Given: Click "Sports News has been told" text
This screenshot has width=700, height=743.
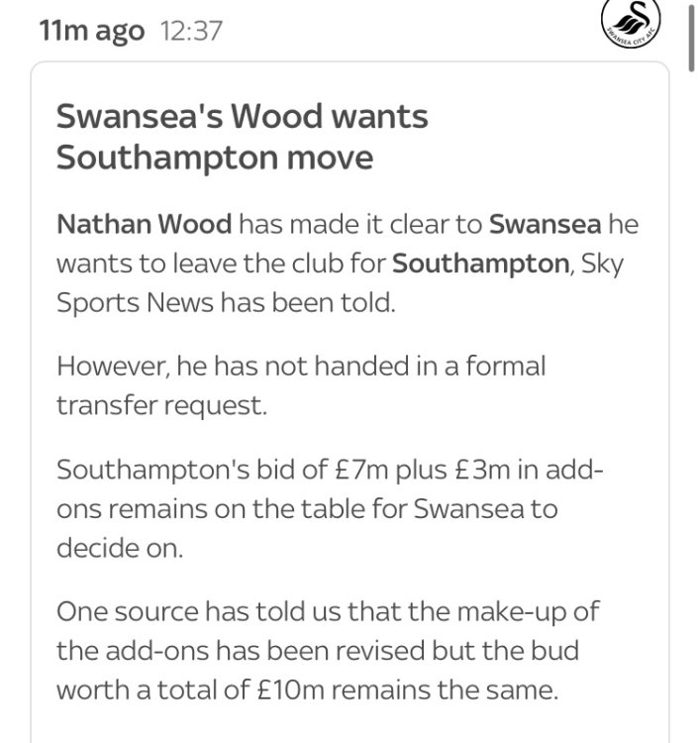Looking at the screenshot, I should point(226,302).
